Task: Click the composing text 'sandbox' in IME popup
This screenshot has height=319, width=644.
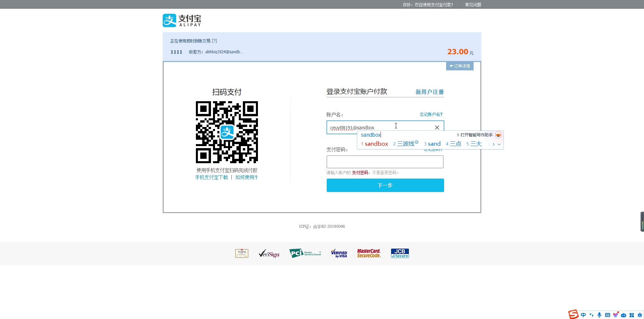Action: pyautogui.click(x=371, y=135)
